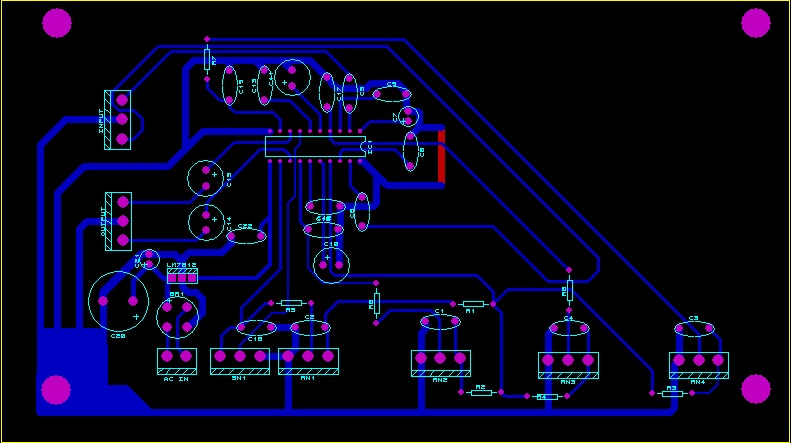Select the INPUT connector footprint
791x443 pixels.
click(118, 120)
